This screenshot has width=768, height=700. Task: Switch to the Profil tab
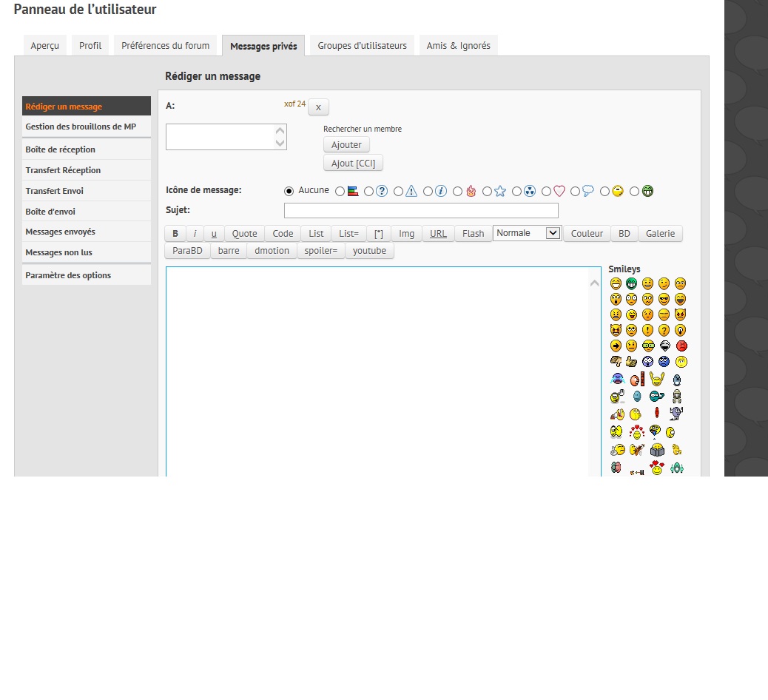click(x=90, y=46)
